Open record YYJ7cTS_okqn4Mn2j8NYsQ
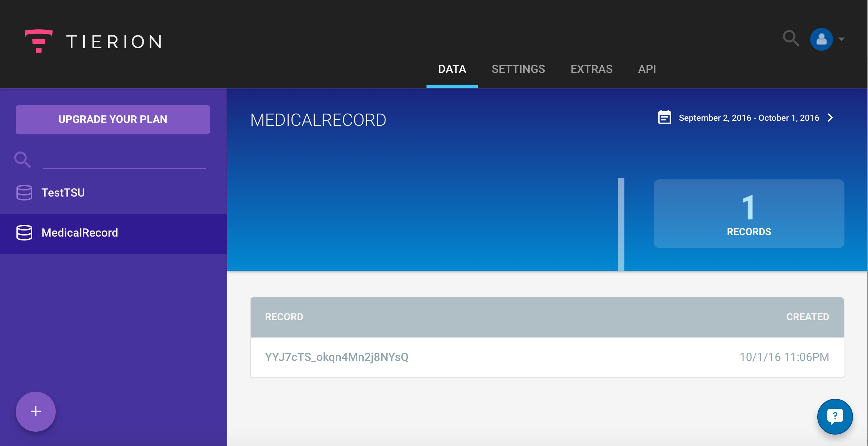This screenshot has height=446, width=868. [336, 357]
